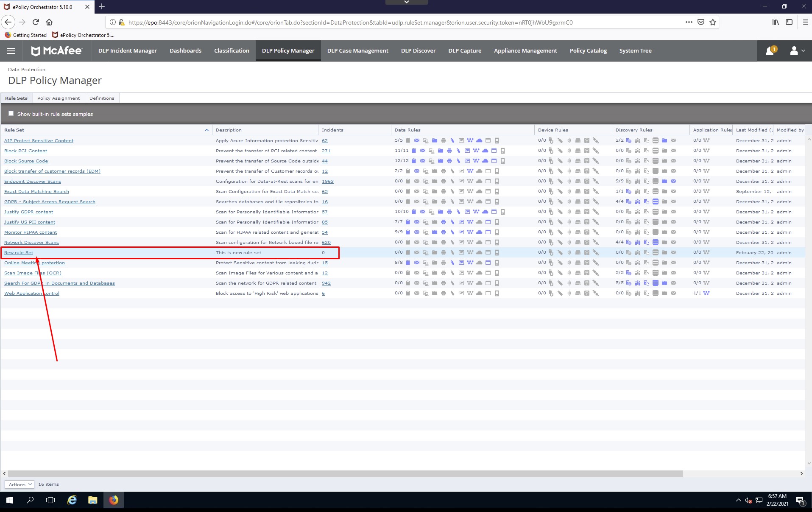Show Firefox sidebars
The height and width of the screenshot is (512, 812).
click(789, 22)
